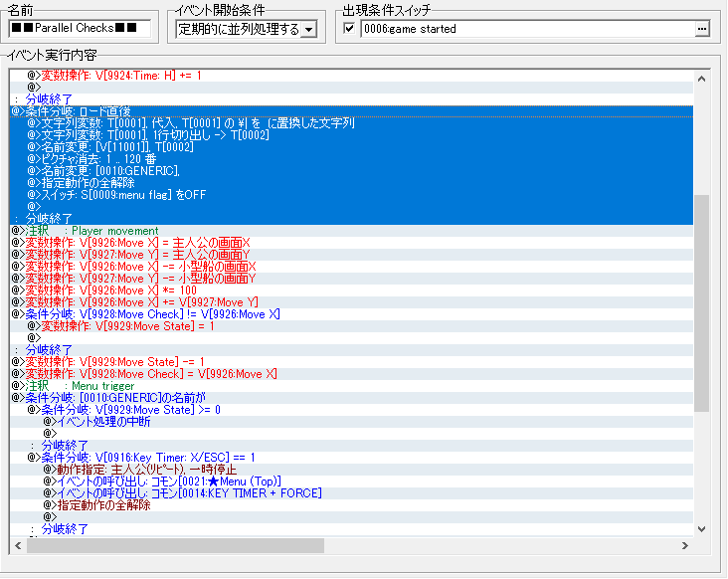Select call コモン[0014:KEY TIMER + FORCE]
728x579 pixels.
point(351,493)
